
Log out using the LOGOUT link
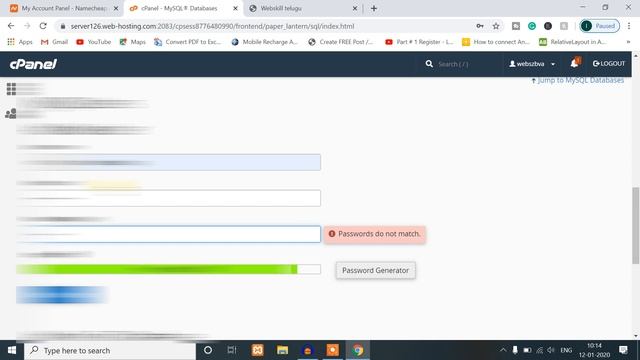pos(609,64)
